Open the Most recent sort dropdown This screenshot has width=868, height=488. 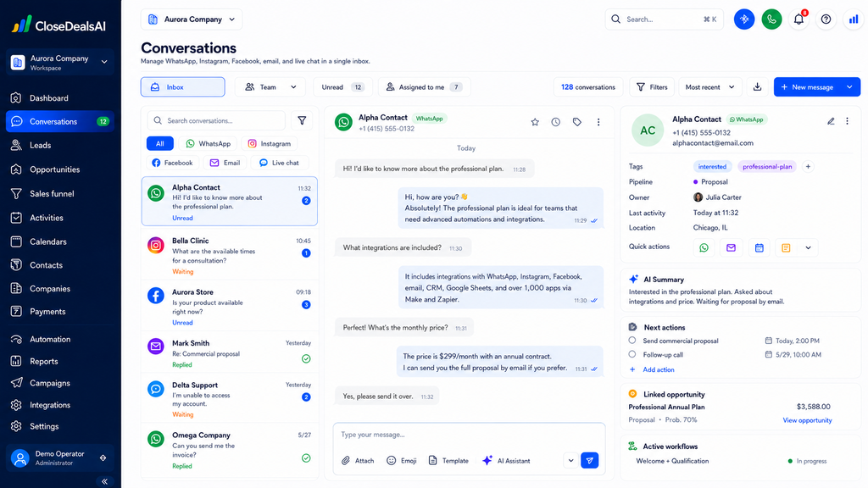tap(709, 87)
